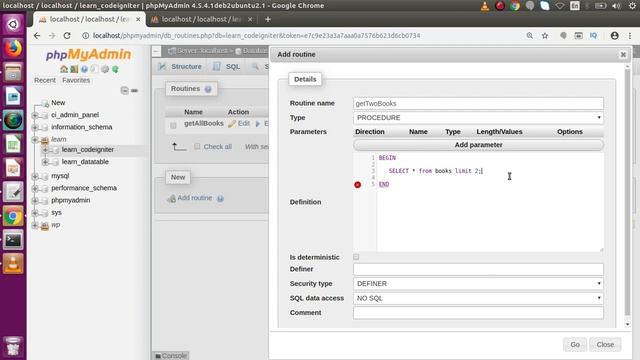Click the Add parameter button
The width and height of the screenshot is (640, 360).
(478, 145)
